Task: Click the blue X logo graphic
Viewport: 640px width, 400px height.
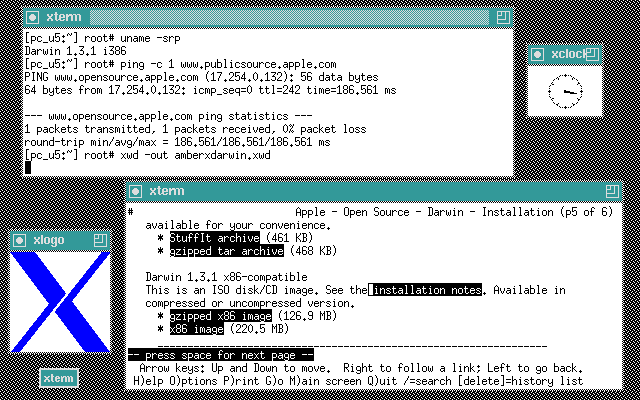Action: click(60, 302)
